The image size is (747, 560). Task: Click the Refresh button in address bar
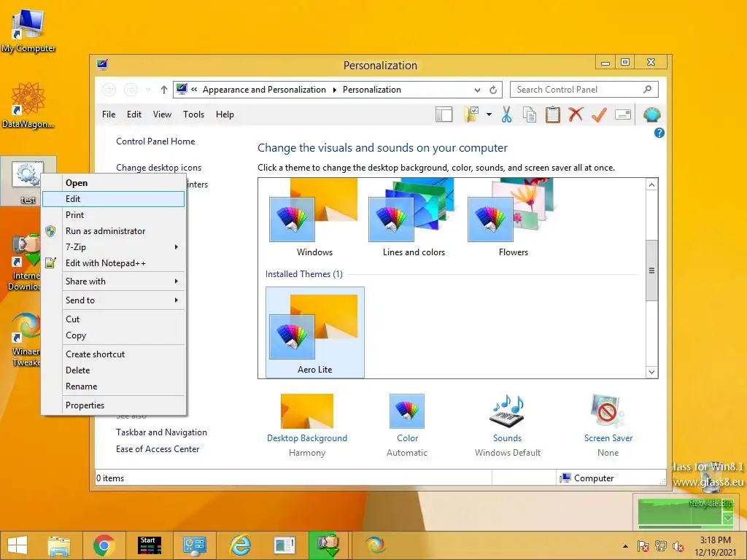point(493,90)
